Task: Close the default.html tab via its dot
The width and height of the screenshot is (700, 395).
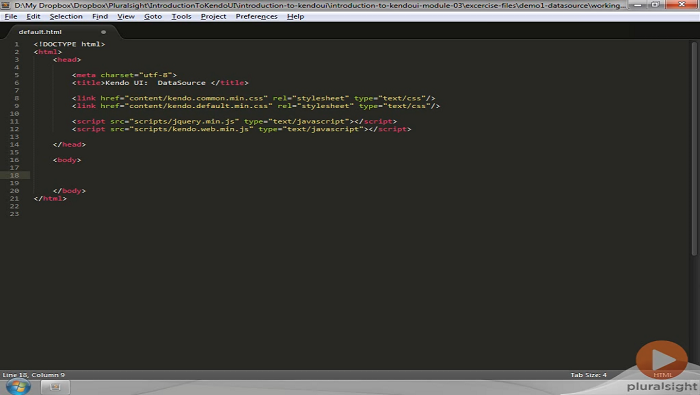Action: pos(103,32)
